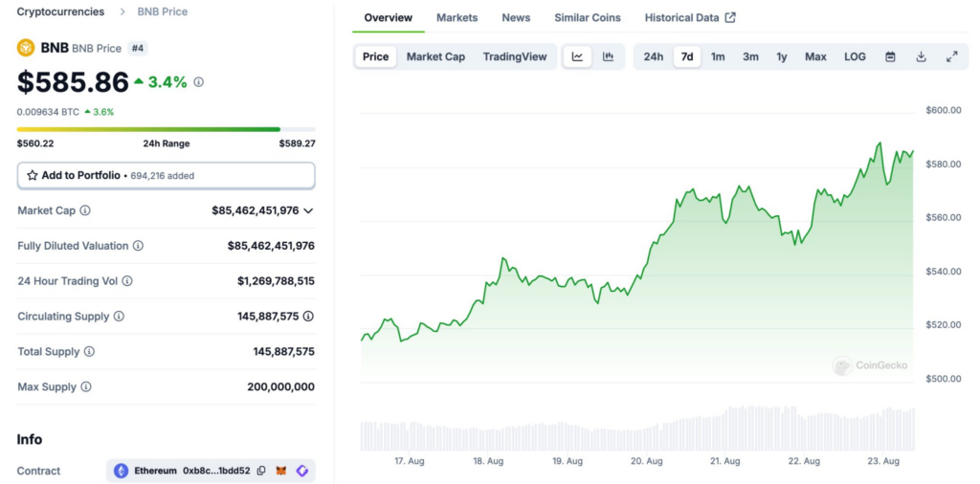This screenshot has height=484, width=980.
Task: Expand chart to fullscreen icon
Action: point(952,56)
